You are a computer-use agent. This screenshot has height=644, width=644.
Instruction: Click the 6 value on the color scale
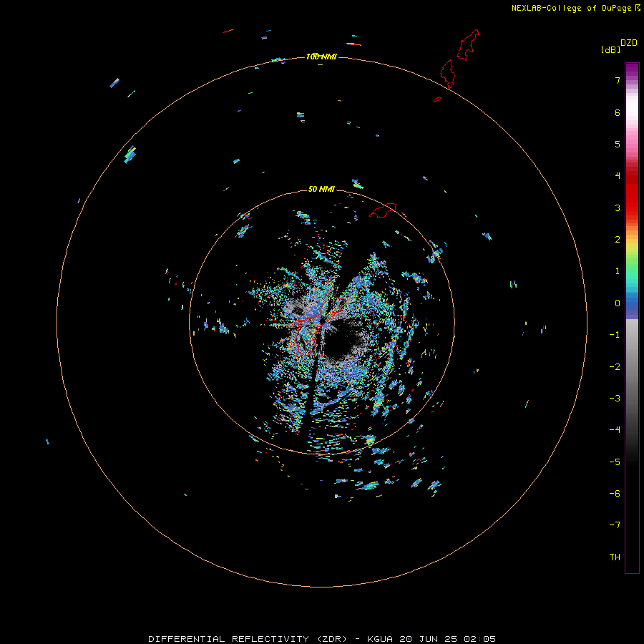(x=618, y=112)
